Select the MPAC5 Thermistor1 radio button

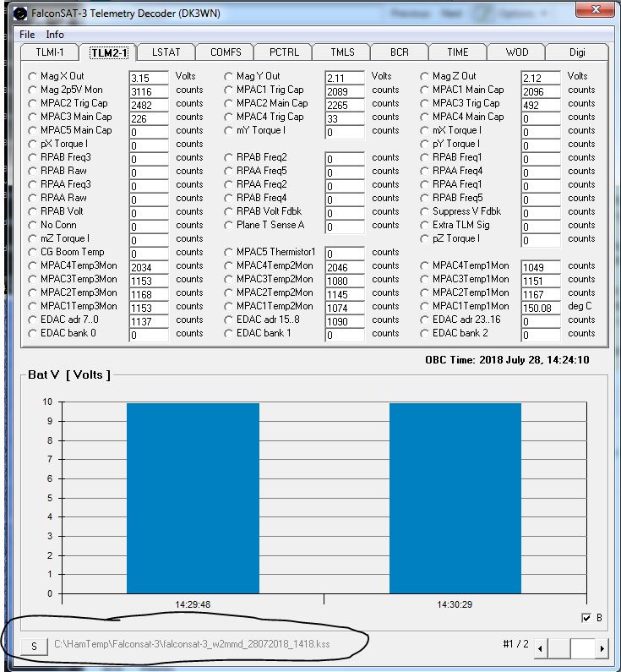(229, 252)
